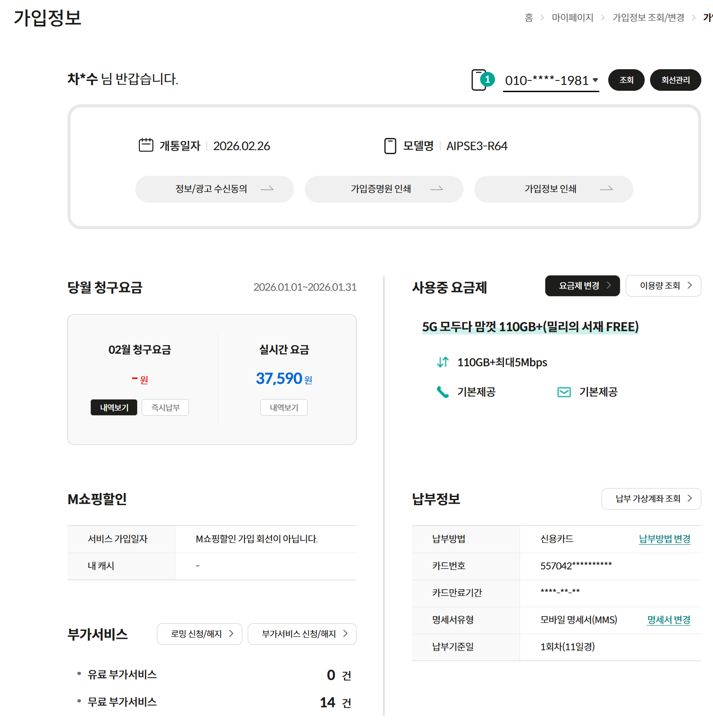The width and height of the screenshot is (713, 728).
Task: Click the 회선관리 button
Action: pyautogui.click(x=675, y=80)
